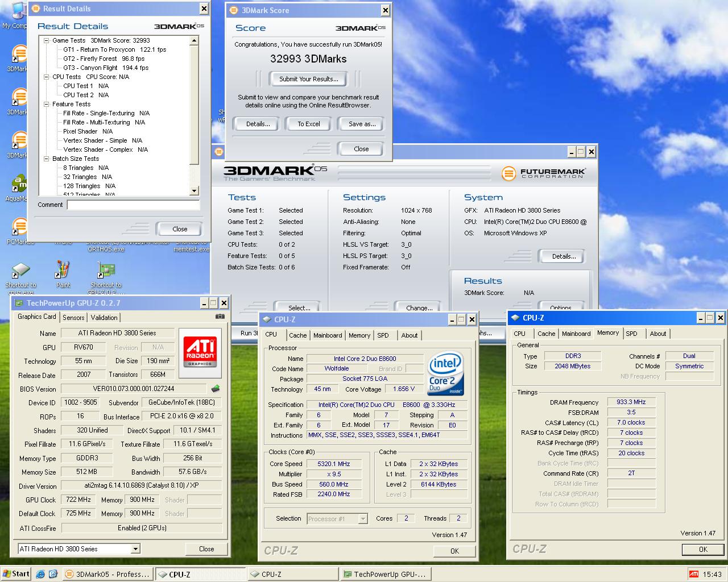Open the ATI Radeon HD 3800 Series dropdown
Screen dimensions: 728x582
coord(135,549)
